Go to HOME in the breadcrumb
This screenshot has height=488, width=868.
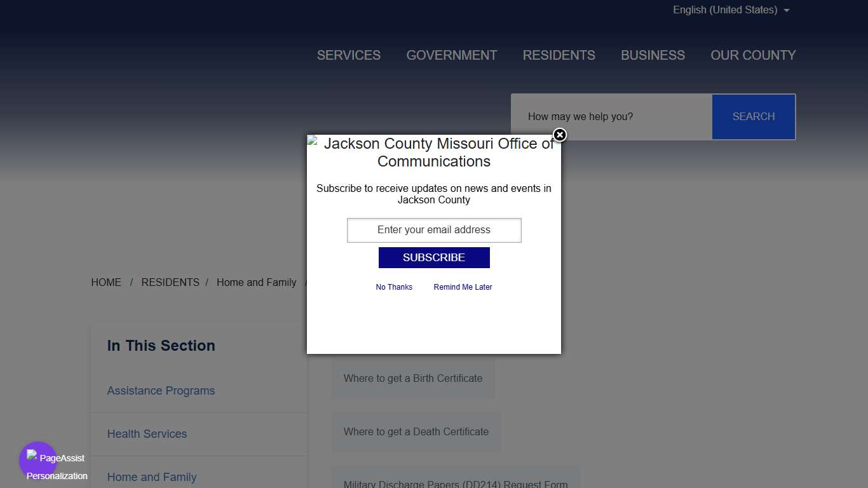tap(106, 283)
